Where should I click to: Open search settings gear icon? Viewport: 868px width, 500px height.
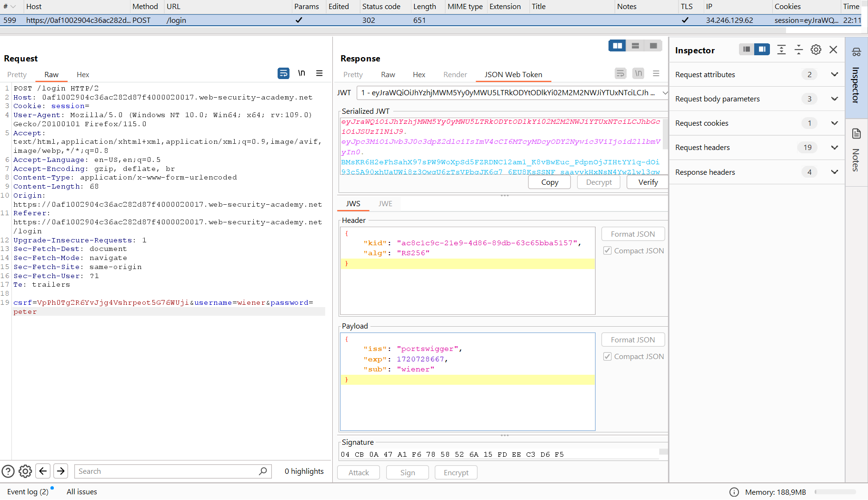25,471
